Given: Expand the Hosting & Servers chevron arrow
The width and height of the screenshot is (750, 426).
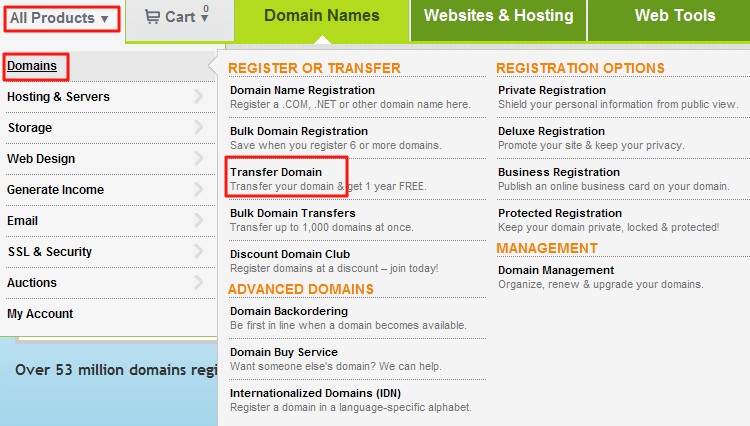Looking at the screenshot, I should pyautogui.click(x=198, y=97).
